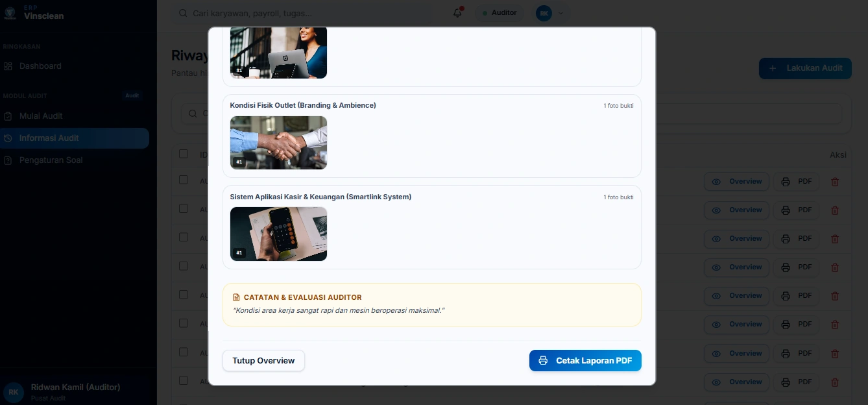Click the Pengaturan Soal document icon

(8, 160)
